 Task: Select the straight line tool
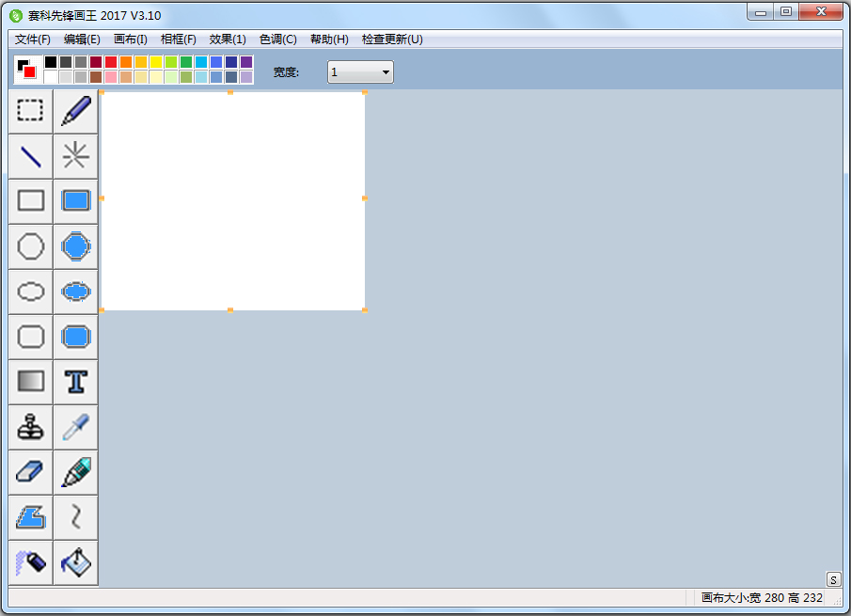click(30, 156)
